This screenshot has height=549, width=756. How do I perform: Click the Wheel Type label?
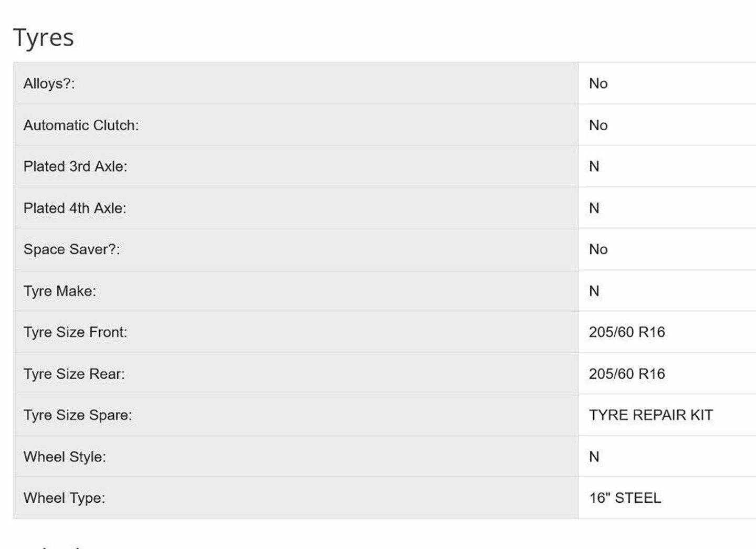click(x=64, y=498)
